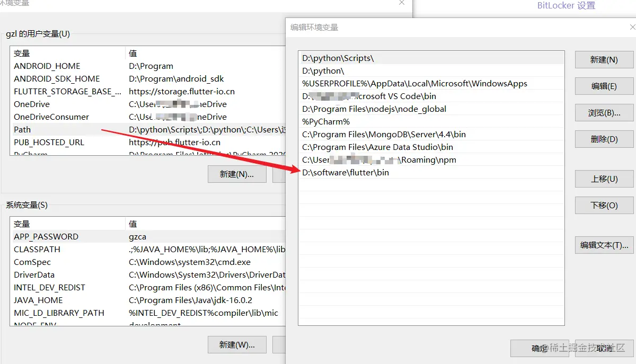Select the Azure Data Studio\bin entry
Image resolution: width=636 pixels, height=364 pixels.
(431, 147)
